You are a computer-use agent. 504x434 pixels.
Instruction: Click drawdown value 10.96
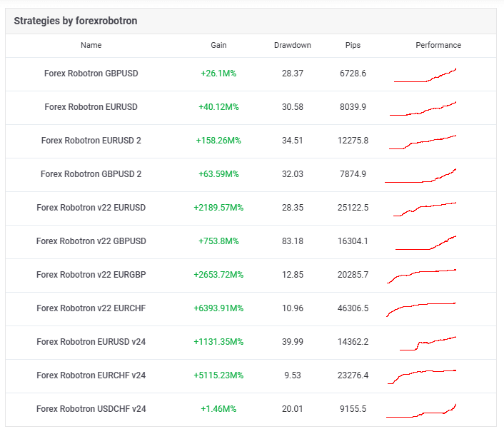[293, 308]
